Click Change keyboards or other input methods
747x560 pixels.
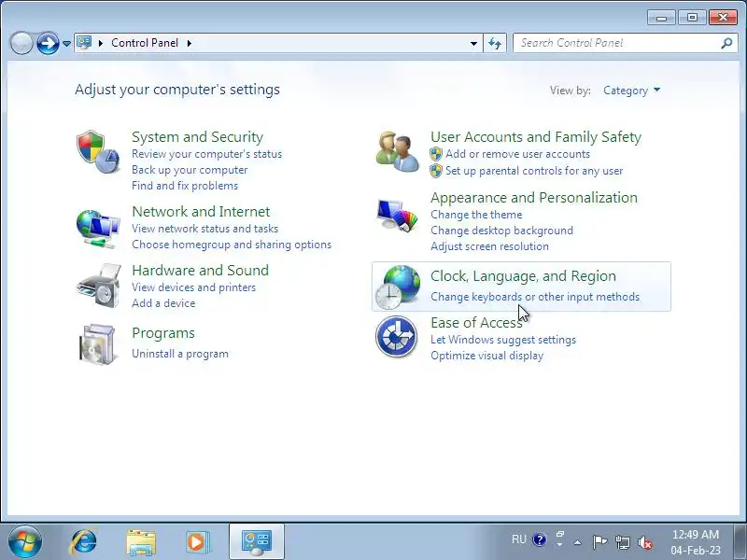[x=535, y=297]
